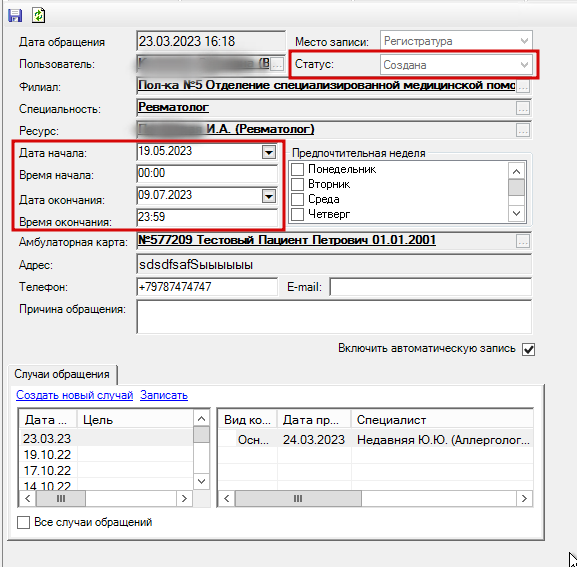Viewport: 577px width, 567px height.
Task: Click the Создать новый случай link
Action: pyautogui.click(x=74, y=395)
